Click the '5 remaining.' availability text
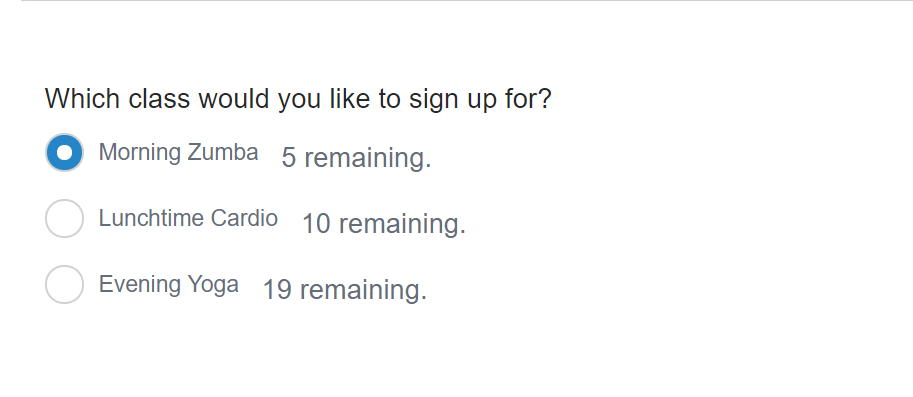 (356, 158)
